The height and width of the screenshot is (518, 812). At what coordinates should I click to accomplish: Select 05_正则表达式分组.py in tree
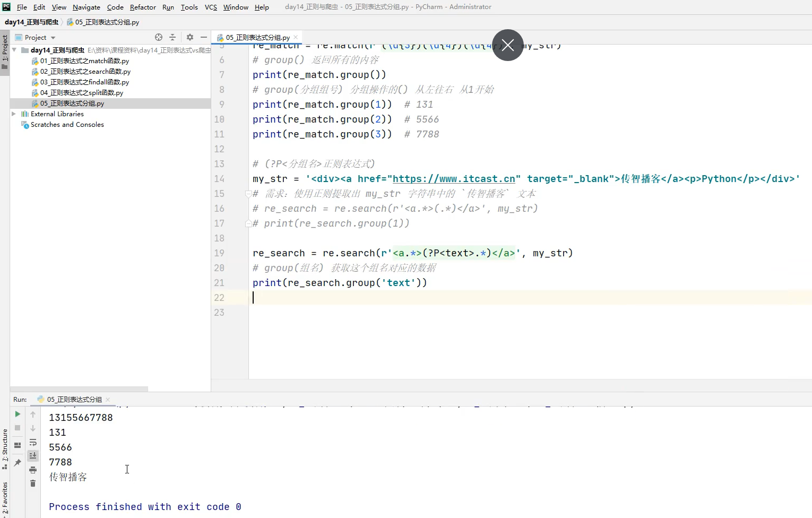pyautogui.click(x=72, y=103)
